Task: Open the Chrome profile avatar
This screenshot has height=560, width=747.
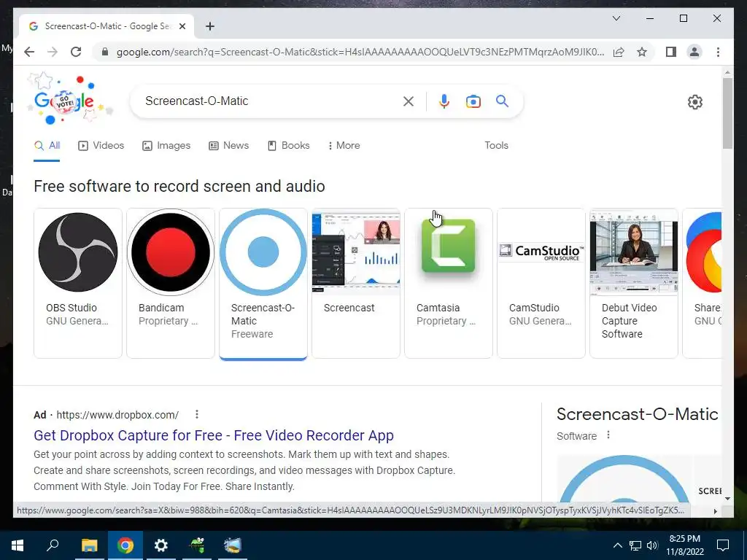Action: click(x=694, y=52)
